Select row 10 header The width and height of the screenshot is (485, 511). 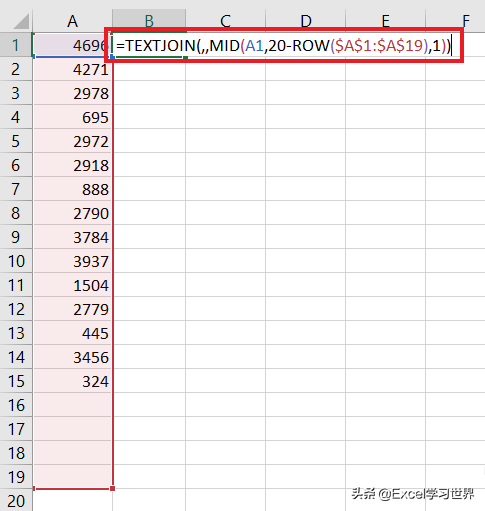coord(16,261)
